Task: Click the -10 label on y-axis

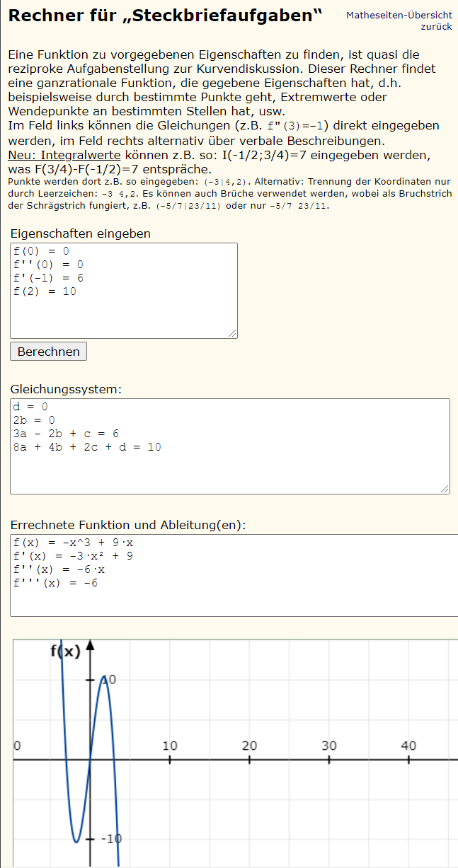Action: [110, 839]
